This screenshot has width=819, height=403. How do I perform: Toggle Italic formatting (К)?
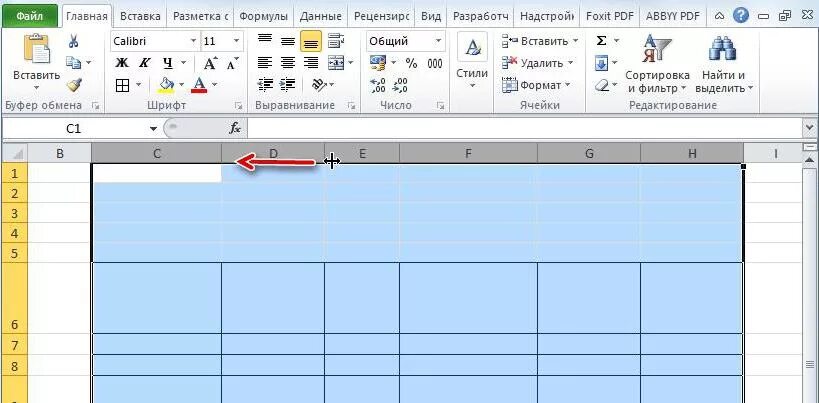click(144, 63)
